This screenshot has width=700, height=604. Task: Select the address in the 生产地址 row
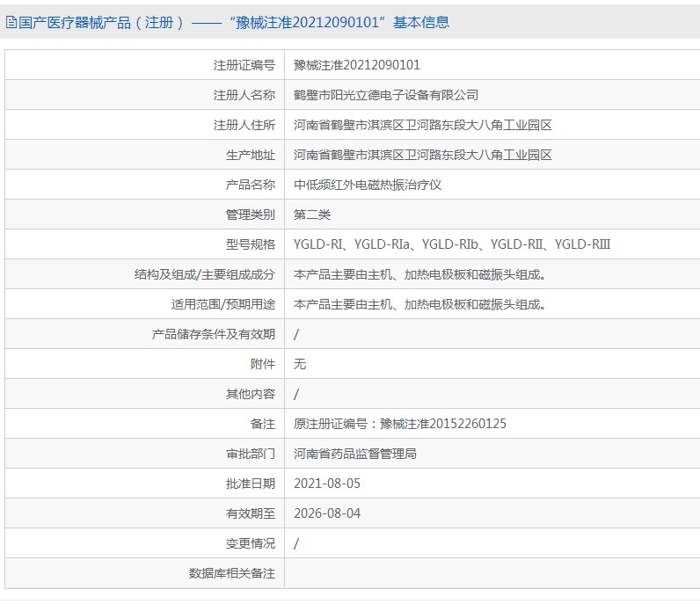pos(422,155)
